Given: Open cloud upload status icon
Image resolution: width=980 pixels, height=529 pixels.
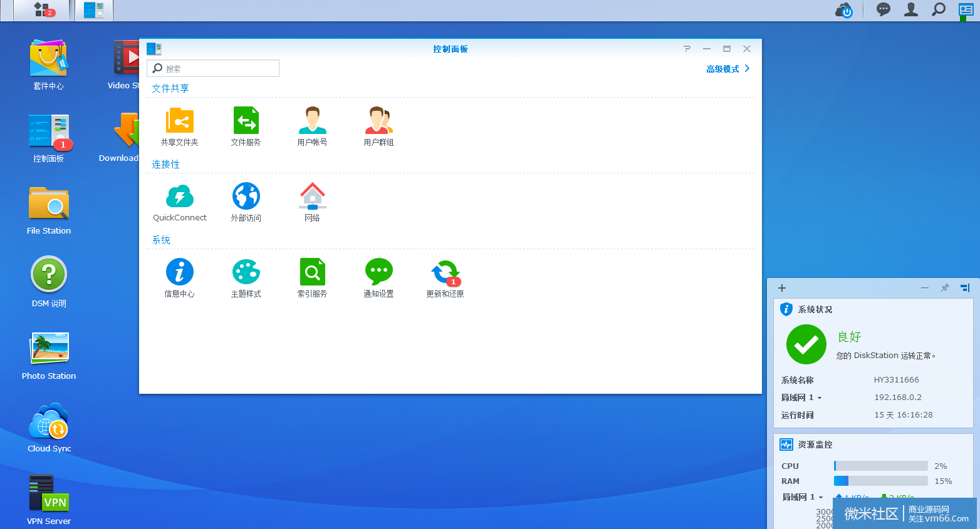Looking at the screenshot, I should point(844,10).
